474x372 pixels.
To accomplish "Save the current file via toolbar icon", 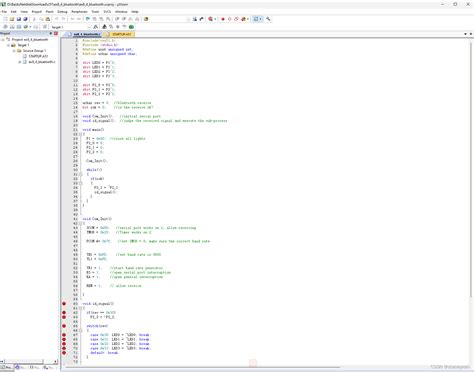I will point(19,19).
